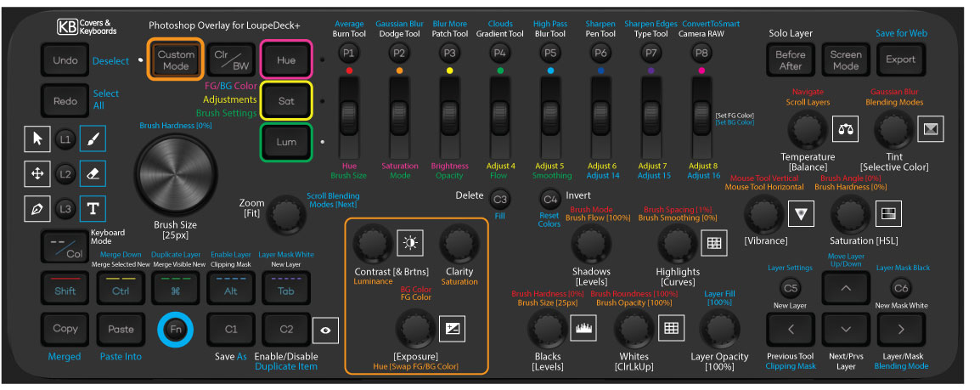Image resolution: width=980 pixels, height=390 pixels.
Task: Click the right arrow Layer/Mask key
Action: point(901,330)
